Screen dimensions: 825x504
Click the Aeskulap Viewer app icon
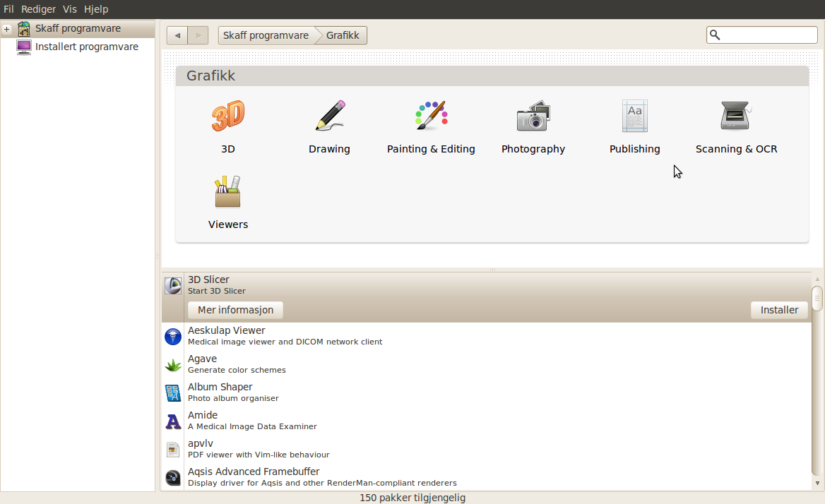173,336
